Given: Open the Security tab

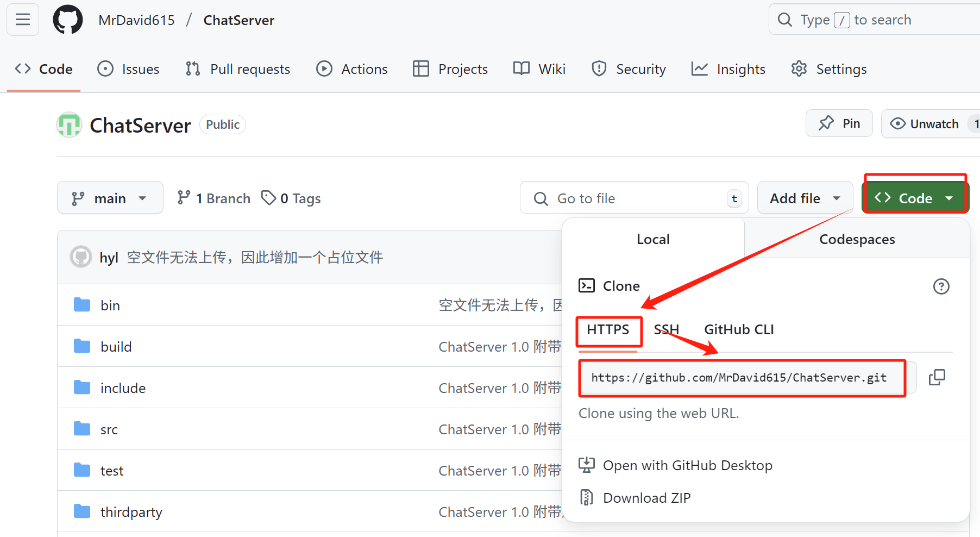Looking at the screenshot, I should click(629, 69).
